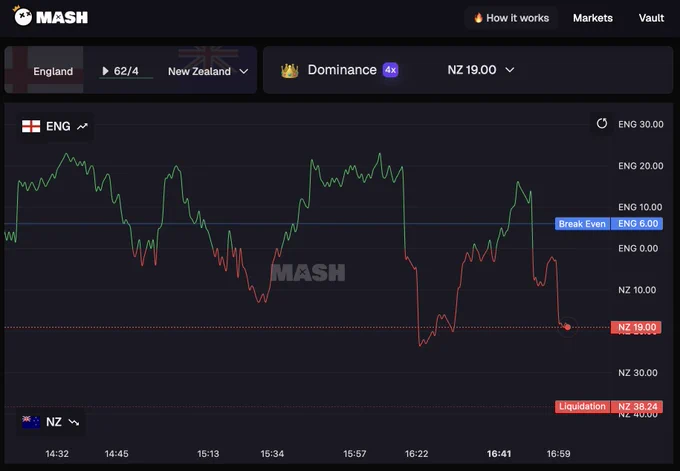
Task: Click the ENG upward trend icon
Action: (x=82, y=126)
